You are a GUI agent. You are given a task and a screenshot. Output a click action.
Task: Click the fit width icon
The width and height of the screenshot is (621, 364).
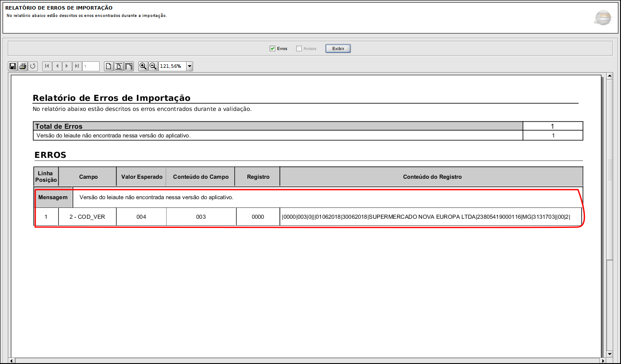click(129, 66)
